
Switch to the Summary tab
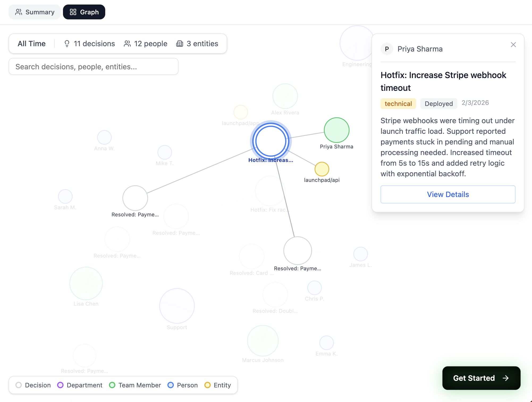[x=35, y=12]
